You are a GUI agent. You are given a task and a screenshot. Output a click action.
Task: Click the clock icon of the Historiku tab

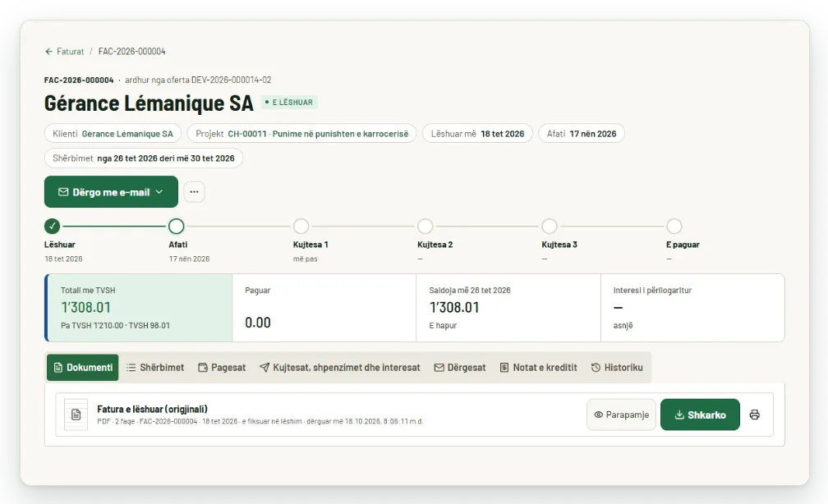click(596, 367)
